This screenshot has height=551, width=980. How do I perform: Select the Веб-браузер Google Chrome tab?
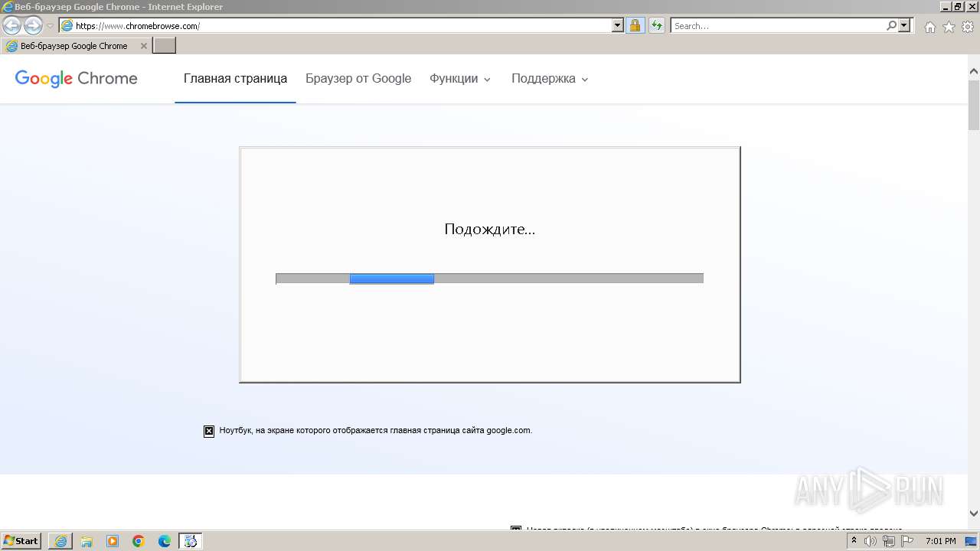pos(76,46)
